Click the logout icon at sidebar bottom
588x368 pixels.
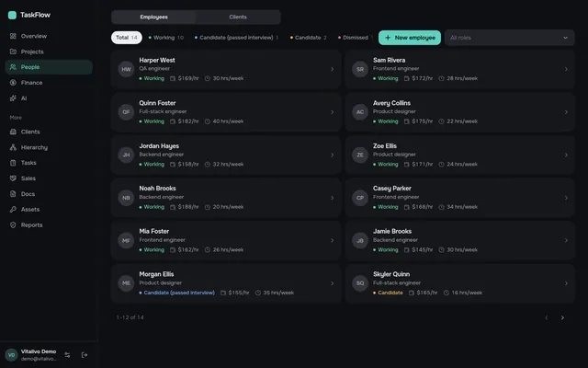pyautogui.click(x=85, y=355)
